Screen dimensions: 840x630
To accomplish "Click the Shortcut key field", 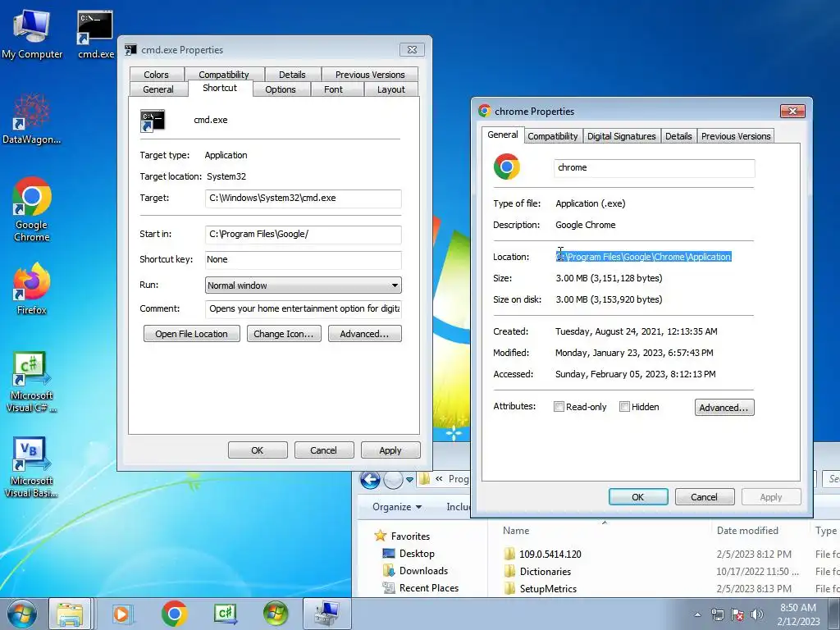I will point(304,259).
